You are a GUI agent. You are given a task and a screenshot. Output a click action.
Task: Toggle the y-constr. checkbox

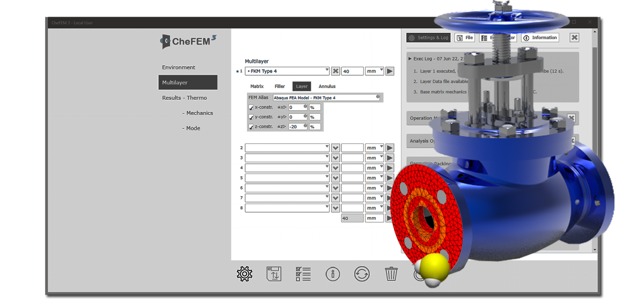click(251, 117)
